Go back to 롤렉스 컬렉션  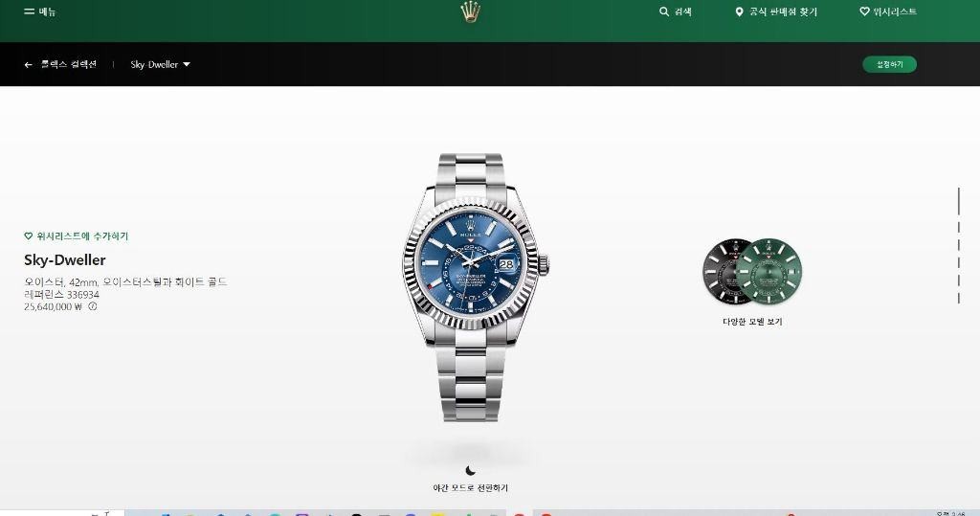point(60,64)
